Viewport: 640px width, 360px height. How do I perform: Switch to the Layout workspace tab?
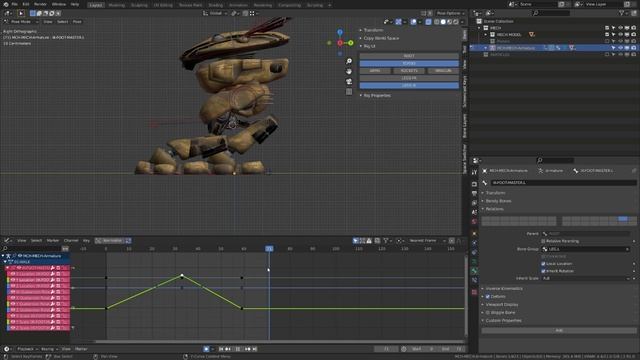96,5
